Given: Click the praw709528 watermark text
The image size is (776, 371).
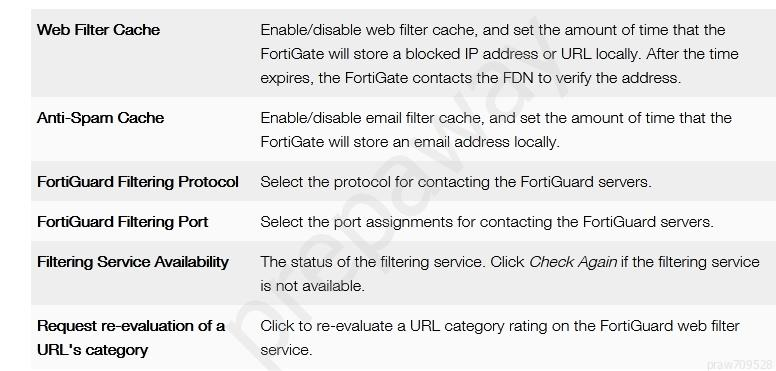Looking at the screenshot, I should click(741, 365).
